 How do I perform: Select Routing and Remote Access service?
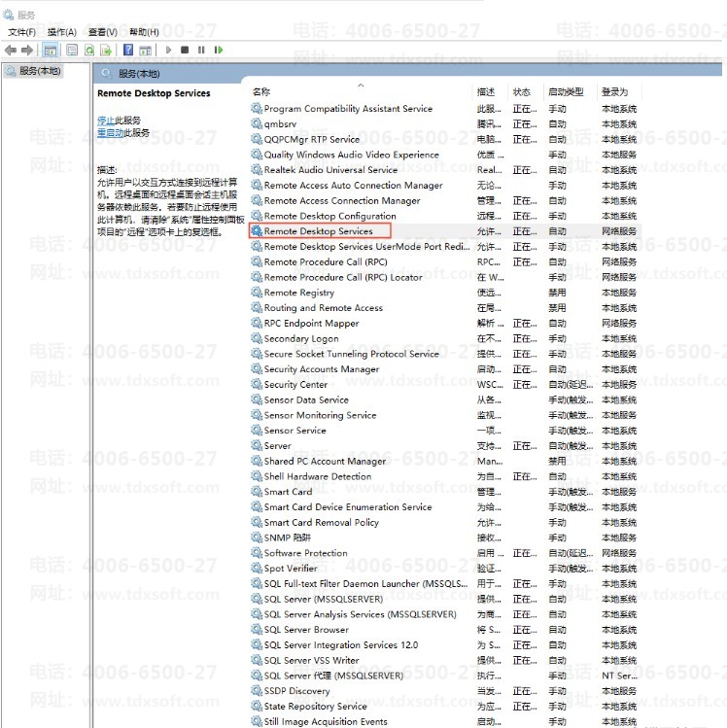[446, 308]
